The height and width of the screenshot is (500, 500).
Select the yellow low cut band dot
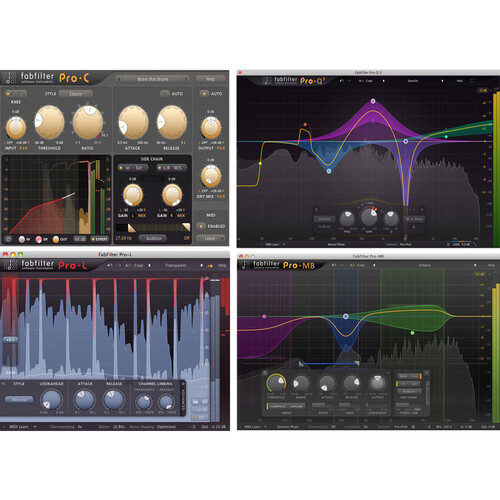[x=260, y=163]
